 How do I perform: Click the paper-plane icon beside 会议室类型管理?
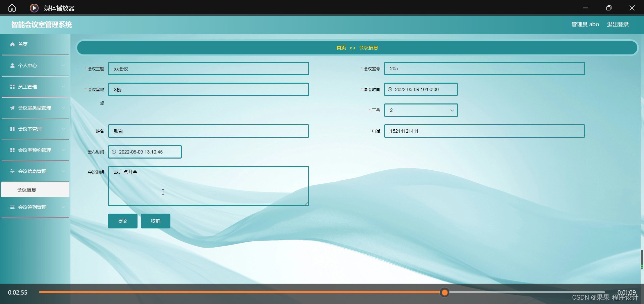12,108
